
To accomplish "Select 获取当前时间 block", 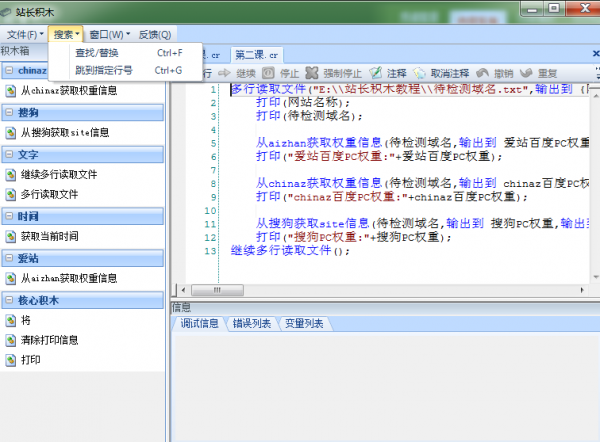I will [49, 236].
